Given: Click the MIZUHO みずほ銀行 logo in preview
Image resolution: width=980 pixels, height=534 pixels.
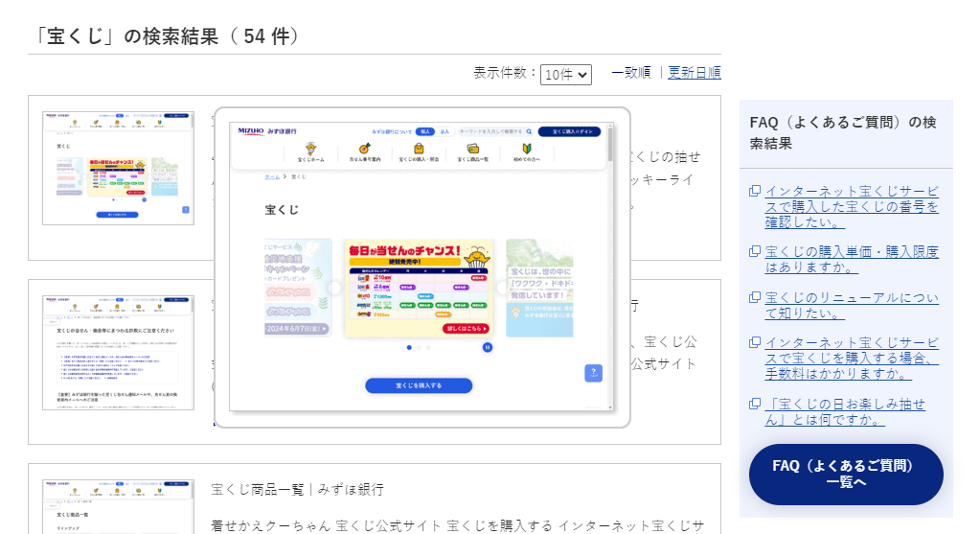Looking at the screenshot, I should click(267, 131).
